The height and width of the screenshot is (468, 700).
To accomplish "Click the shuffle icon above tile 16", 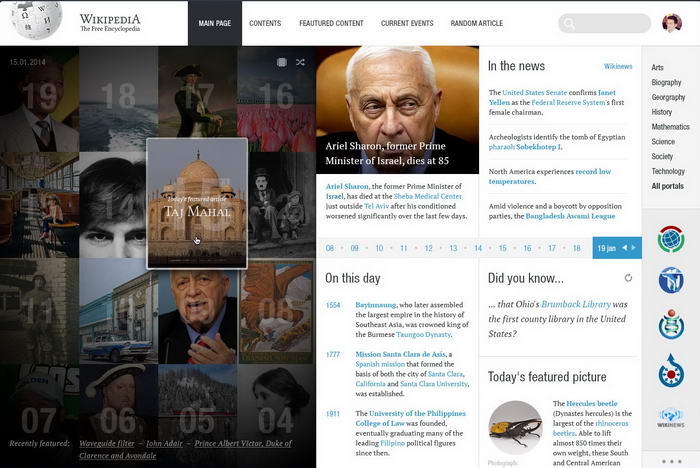I will [300, 62].
